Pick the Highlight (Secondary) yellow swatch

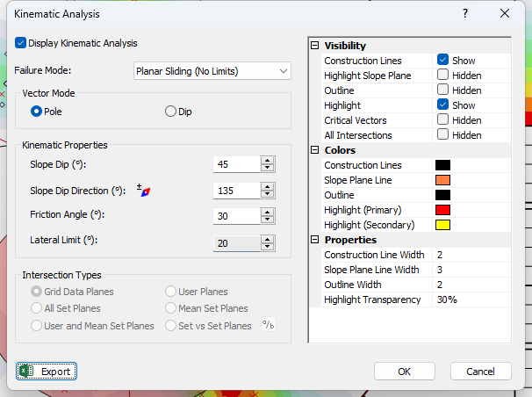coord(442,225)
